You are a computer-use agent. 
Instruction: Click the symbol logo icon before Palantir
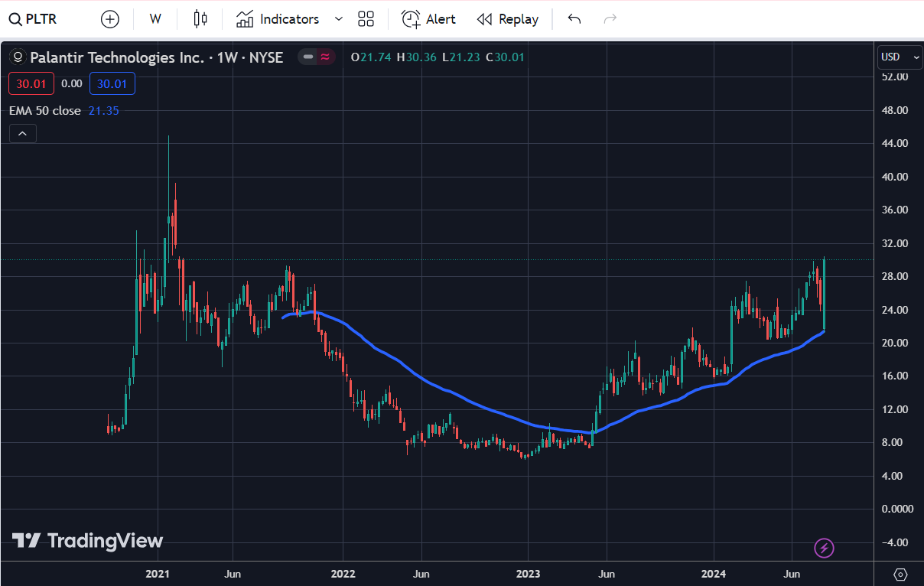[x=18, y=57]
